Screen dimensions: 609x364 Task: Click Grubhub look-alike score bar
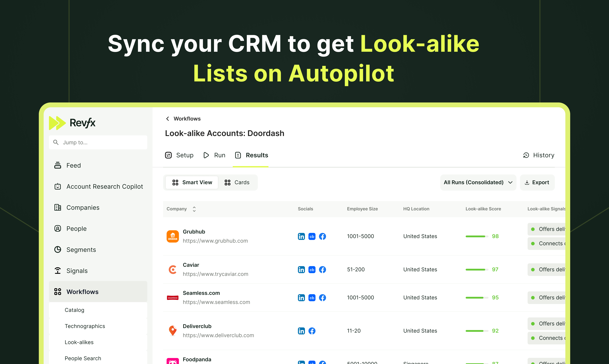[477, 236]
